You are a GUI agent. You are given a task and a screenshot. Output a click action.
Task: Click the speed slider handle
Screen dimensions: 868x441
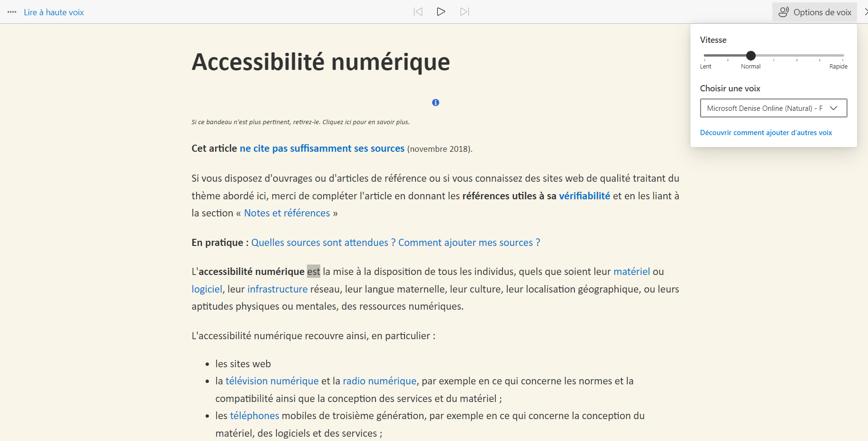[x=751, y=56]
